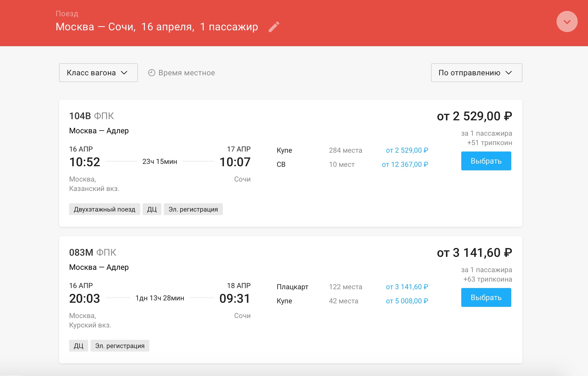Click the Поезд label in header
Image resolution: width=588 pixels, height=376 pixels.
(x=67, y=14)
